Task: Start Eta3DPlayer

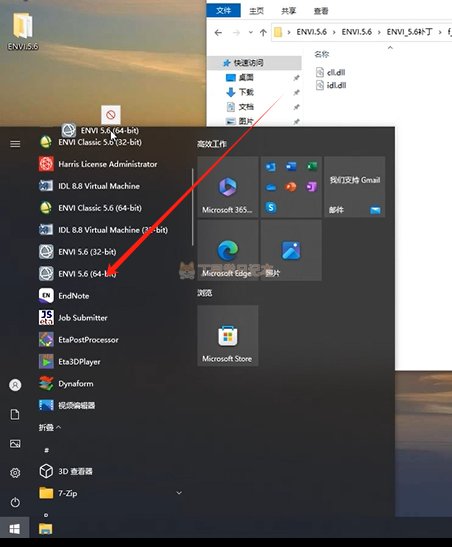Action: [70, 361]
